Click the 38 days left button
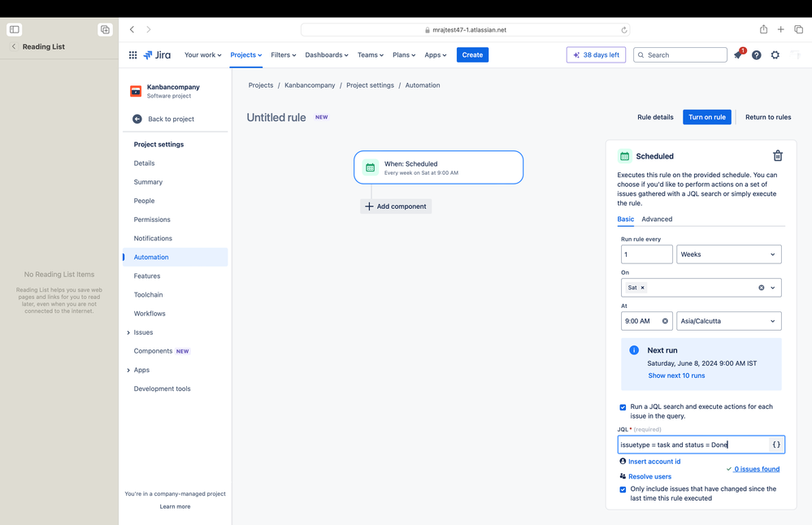The image size is (812, 525). click(596, 55)
